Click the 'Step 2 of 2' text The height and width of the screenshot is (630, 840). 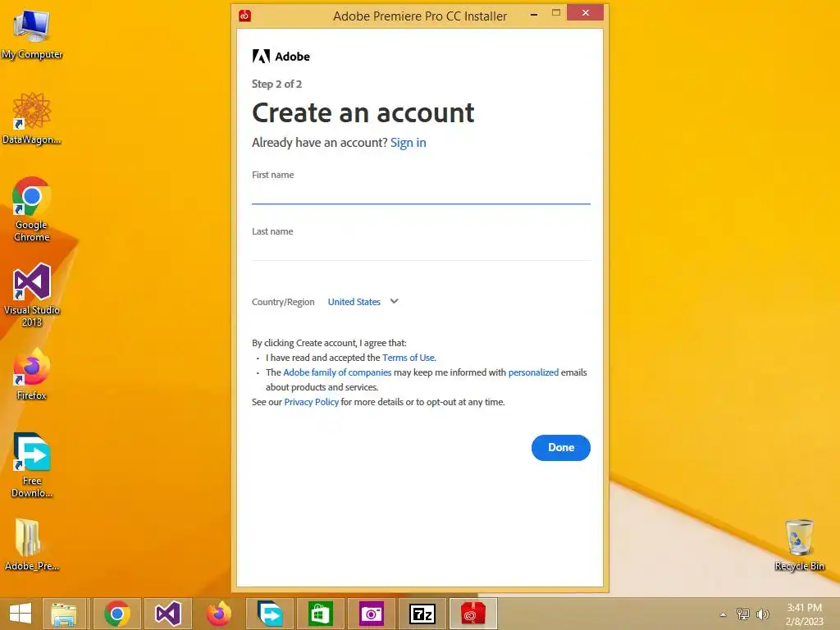tap(277, 84)
